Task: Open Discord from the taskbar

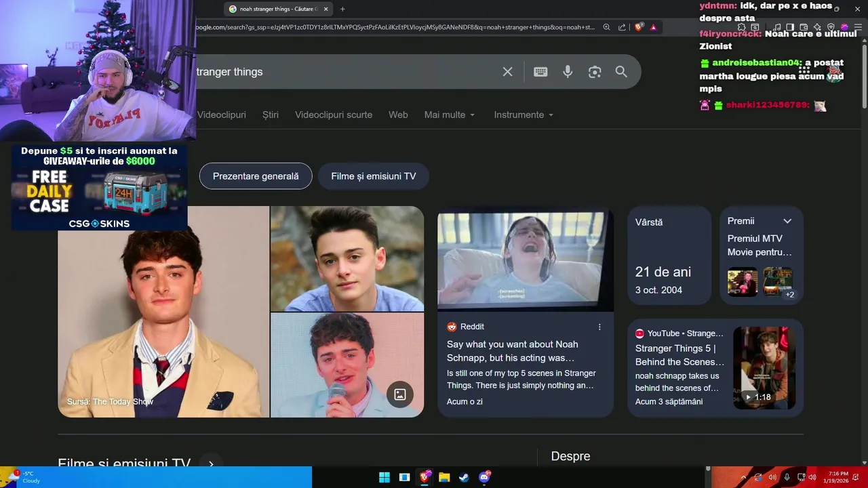Action: tap(484, 477)
